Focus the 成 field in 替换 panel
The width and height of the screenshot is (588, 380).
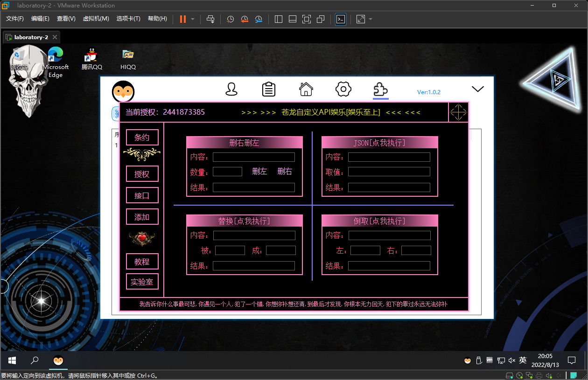coord(281,250)
